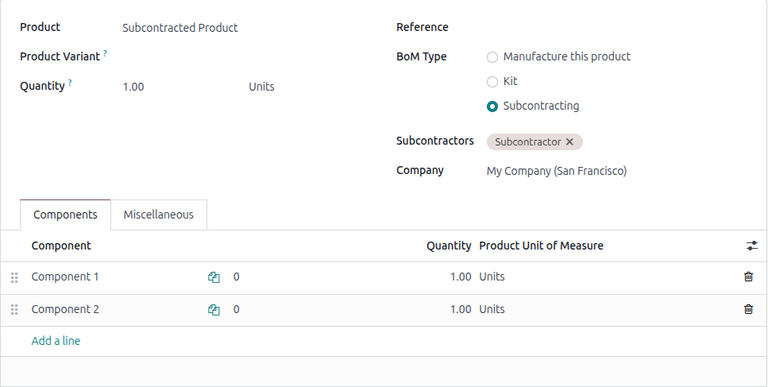Show Product Variant help tooltip
Screen dimensions: 768x387
(105, 53)
